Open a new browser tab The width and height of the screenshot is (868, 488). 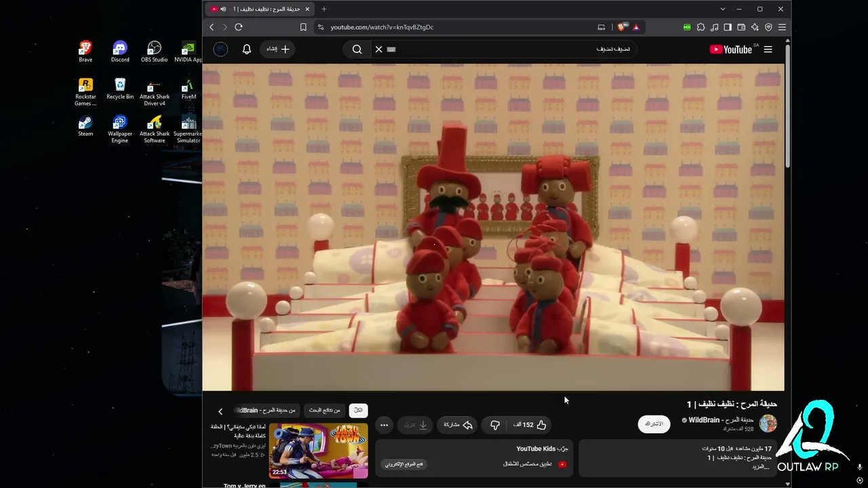tap(324, 9)
